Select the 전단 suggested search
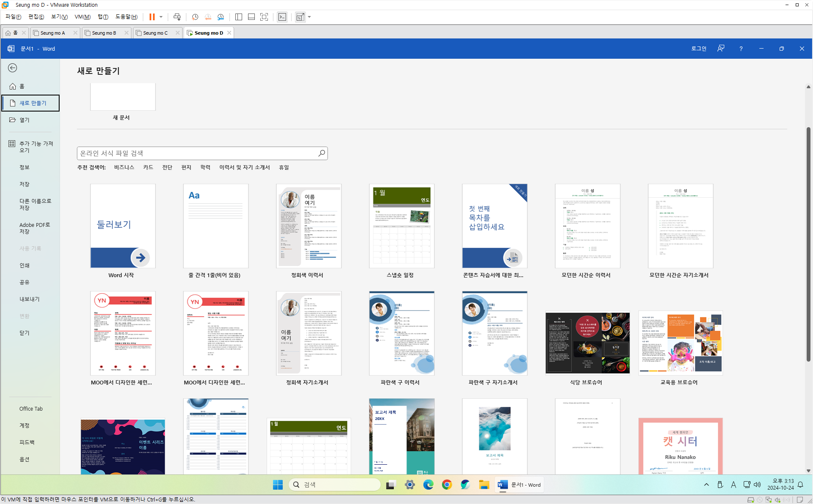Screen dimensions: 813x504 coord(167,168)
